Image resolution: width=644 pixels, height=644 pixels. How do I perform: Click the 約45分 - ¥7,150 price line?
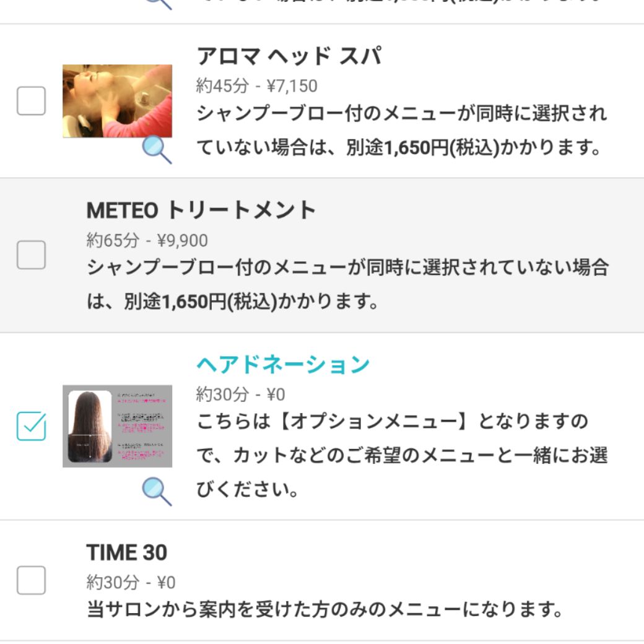pos(257,85)
